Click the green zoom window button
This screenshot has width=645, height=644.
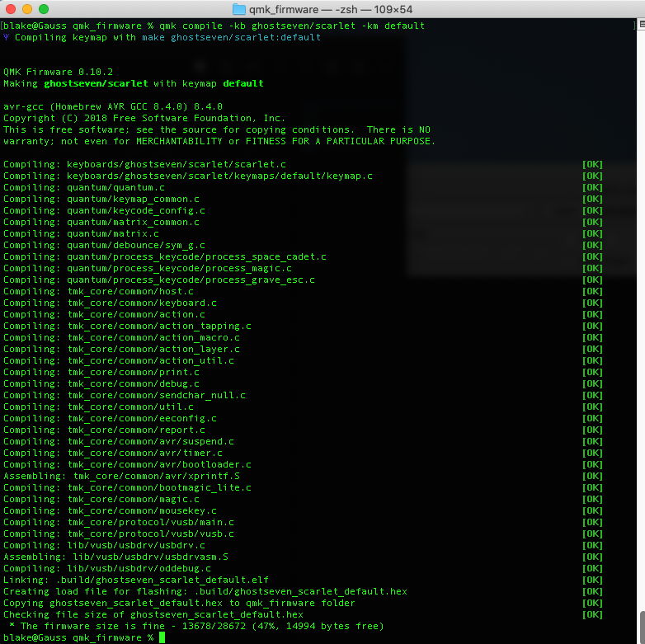pyautogui.click(x=44, y=9)
